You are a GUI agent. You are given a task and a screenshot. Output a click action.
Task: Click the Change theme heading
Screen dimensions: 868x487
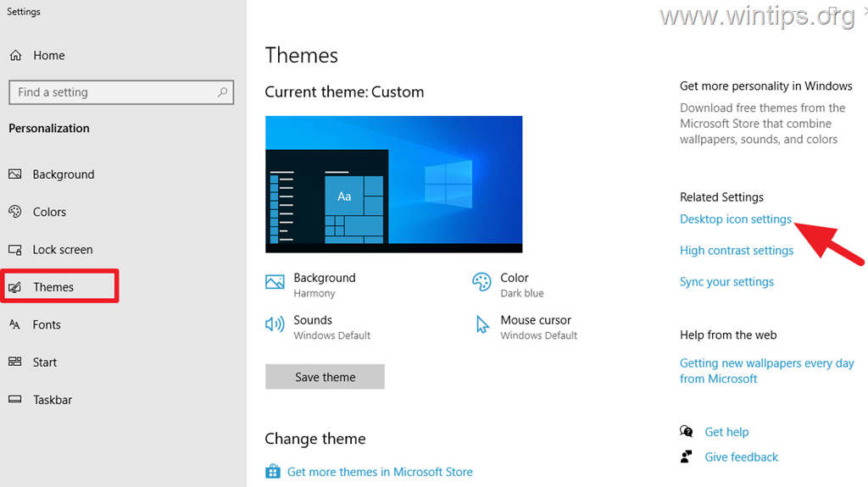[x=315, y=439]
